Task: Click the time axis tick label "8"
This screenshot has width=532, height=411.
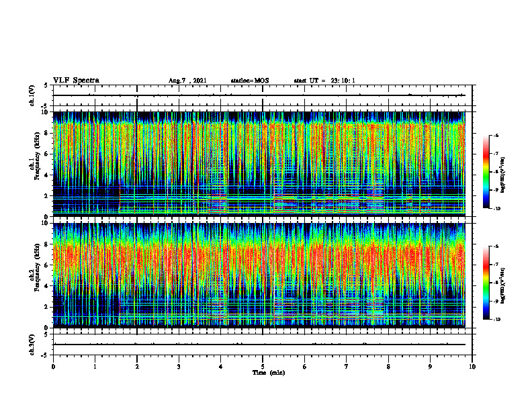Action: point(388,367)
